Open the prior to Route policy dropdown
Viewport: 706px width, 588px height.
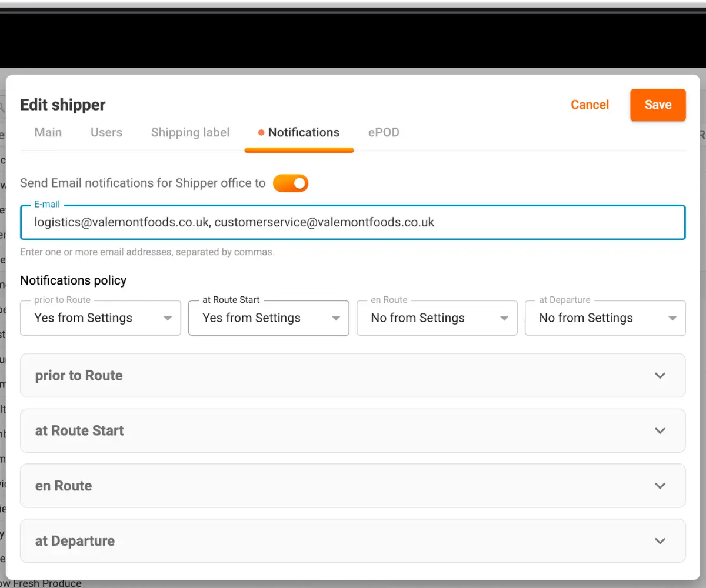point(101,318)
